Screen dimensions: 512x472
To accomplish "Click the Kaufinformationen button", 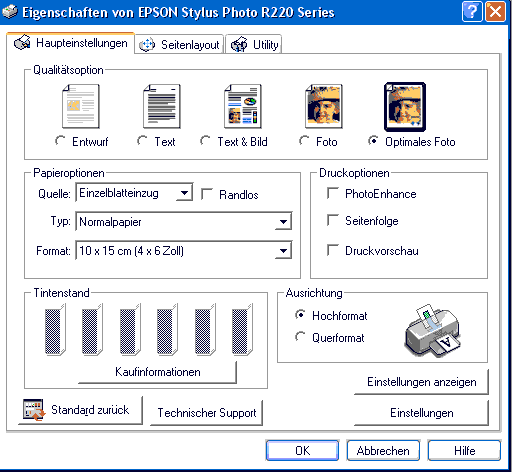I will (x=158, y=372).
